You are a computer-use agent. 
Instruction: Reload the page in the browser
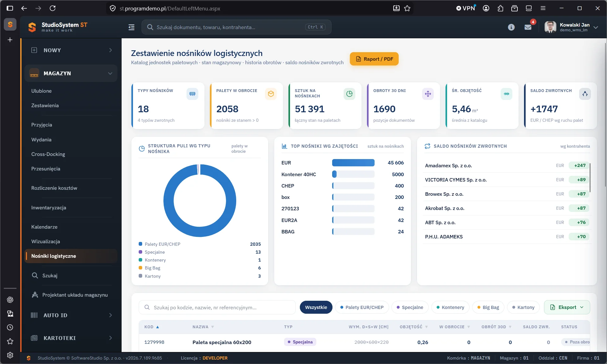coord(53,8)
